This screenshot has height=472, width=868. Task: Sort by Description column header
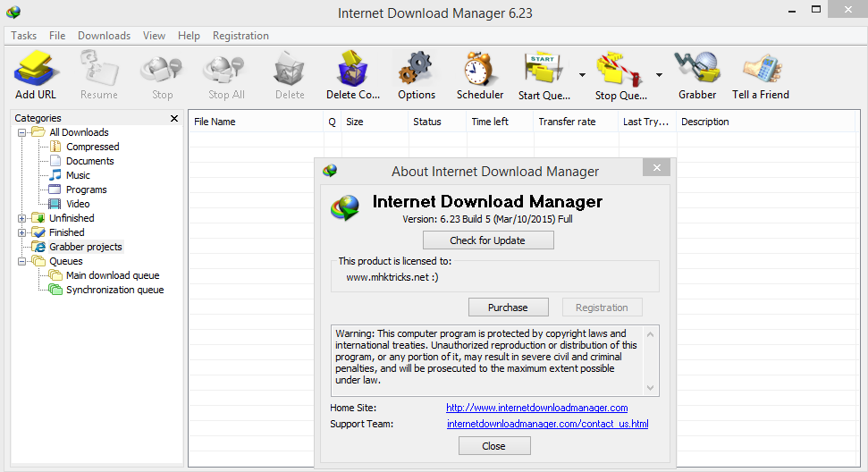point(765,122)
